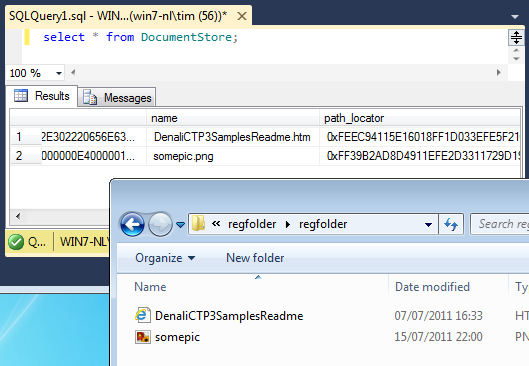
Task: Click the last regfolder breadcrumb
Action: click(323, 224)
